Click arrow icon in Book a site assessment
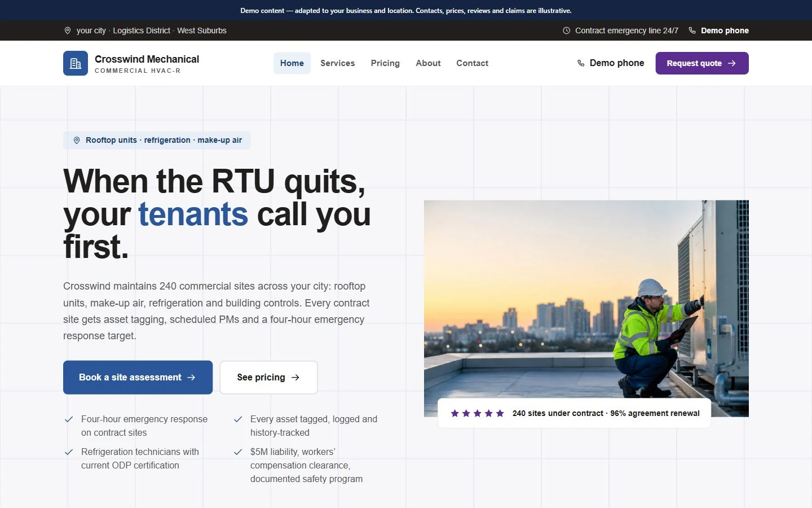 tap(191, 378)
